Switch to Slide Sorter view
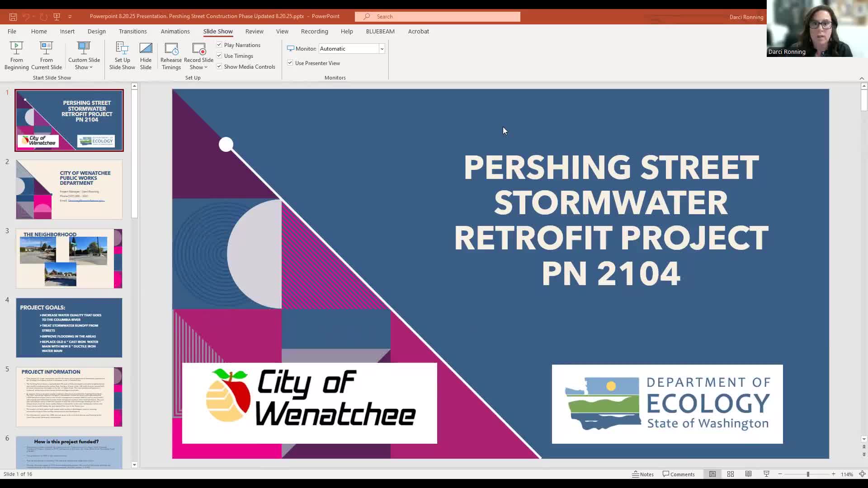Screen dimensions: 868x488 [730, 474]
